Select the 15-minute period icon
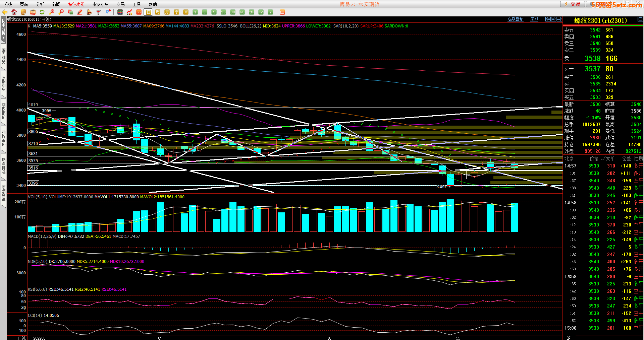Image resolution: width=644 pixels, height=340 pixels. click(x=223, y=12)
